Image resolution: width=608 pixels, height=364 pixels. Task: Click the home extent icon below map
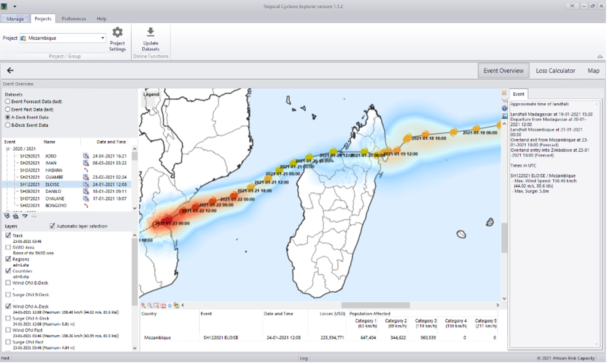pyautogui.click(x=169, y=305)
